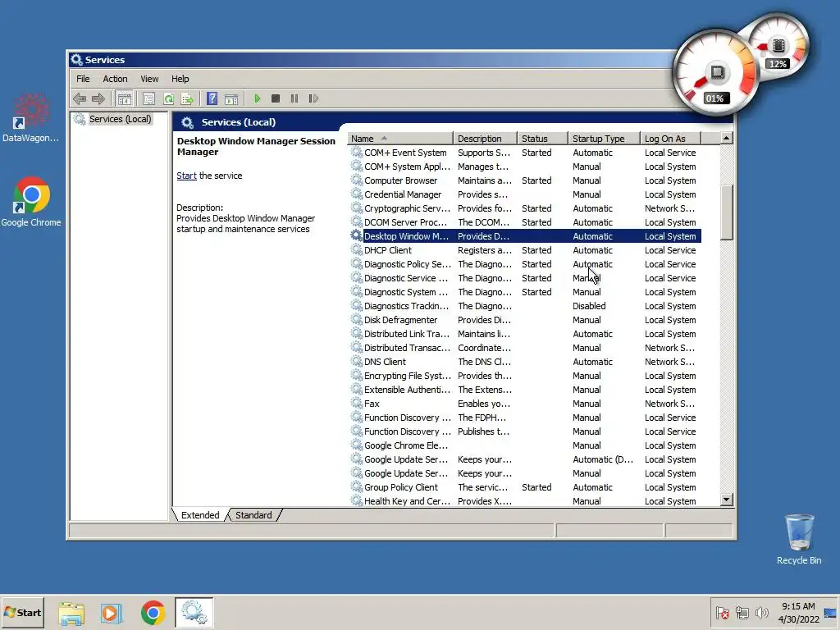840x630 pixels.
Task: Click the Export List toolbar icon
Action: [187, 98]
